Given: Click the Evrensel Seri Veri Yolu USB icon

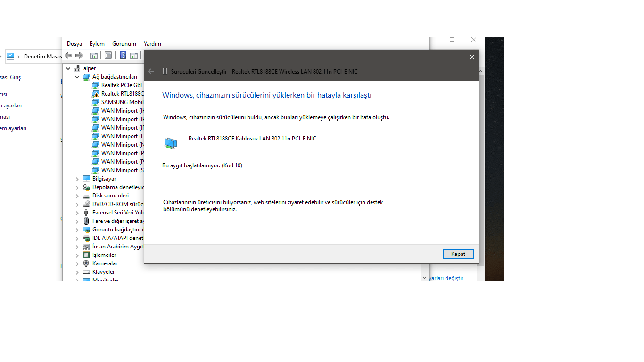Looking at the screenshot, I should tap(86, 213).
